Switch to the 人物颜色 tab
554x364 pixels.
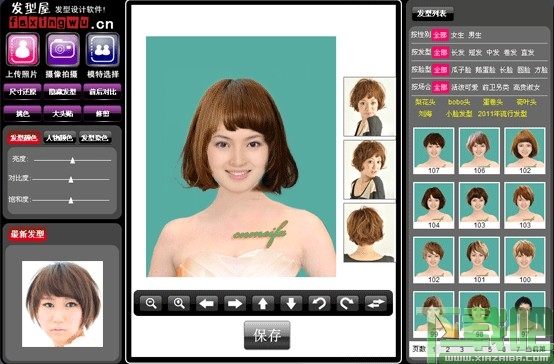point(59,138)
